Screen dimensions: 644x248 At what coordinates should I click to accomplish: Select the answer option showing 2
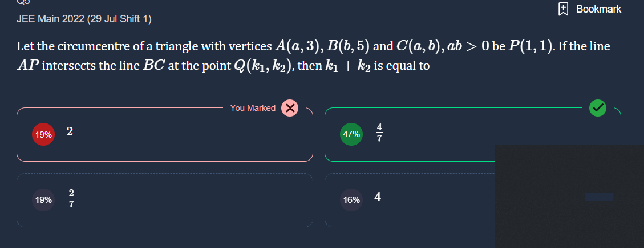[165, 134]
